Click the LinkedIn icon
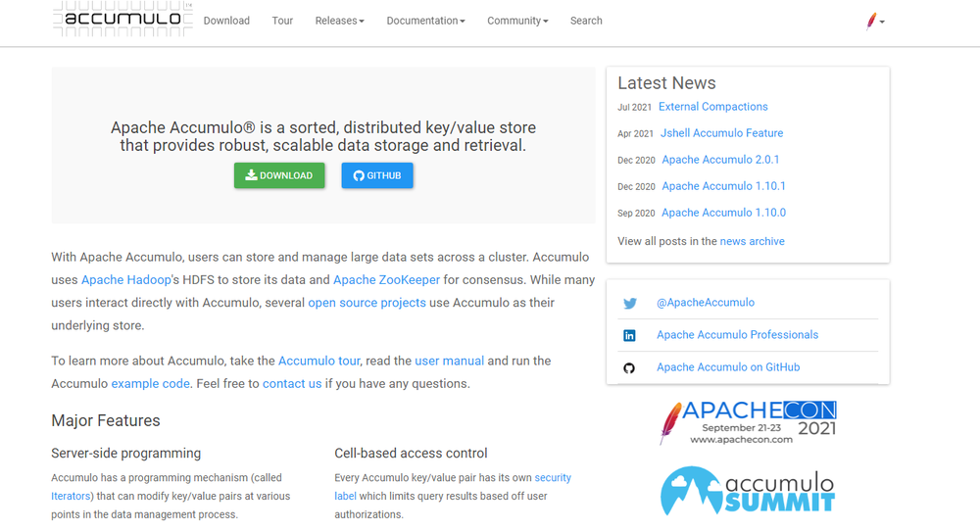The width and height of the screenshot is (980, 532). [x=629, y=336]
